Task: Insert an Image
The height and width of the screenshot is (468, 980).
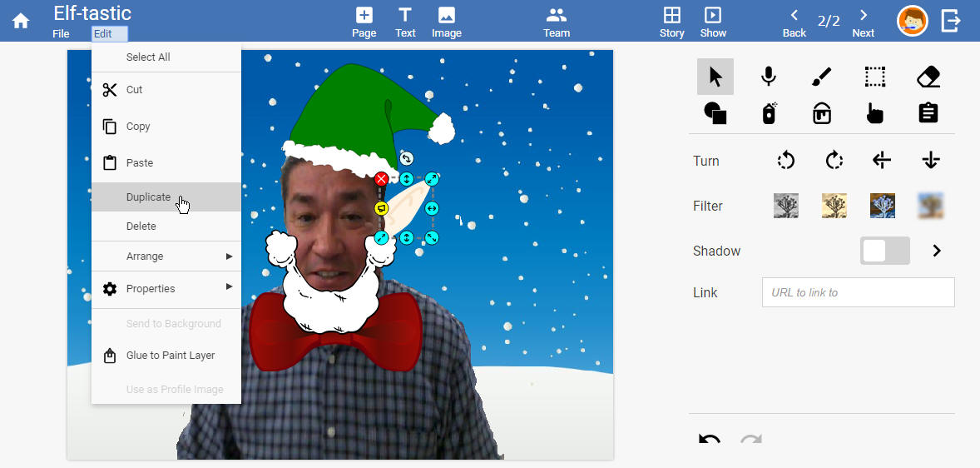Action: pyautogui.click(x=446, y=22)
